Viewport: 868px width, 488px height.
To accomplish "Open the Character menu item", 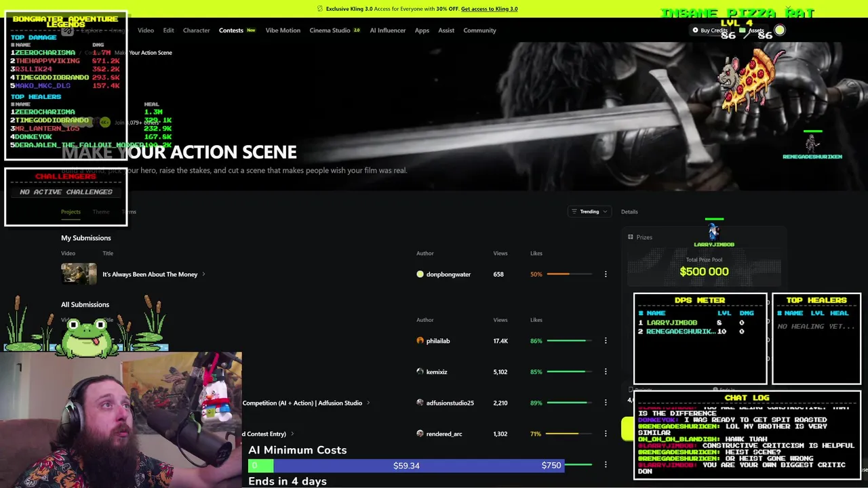I will point(197,30).
